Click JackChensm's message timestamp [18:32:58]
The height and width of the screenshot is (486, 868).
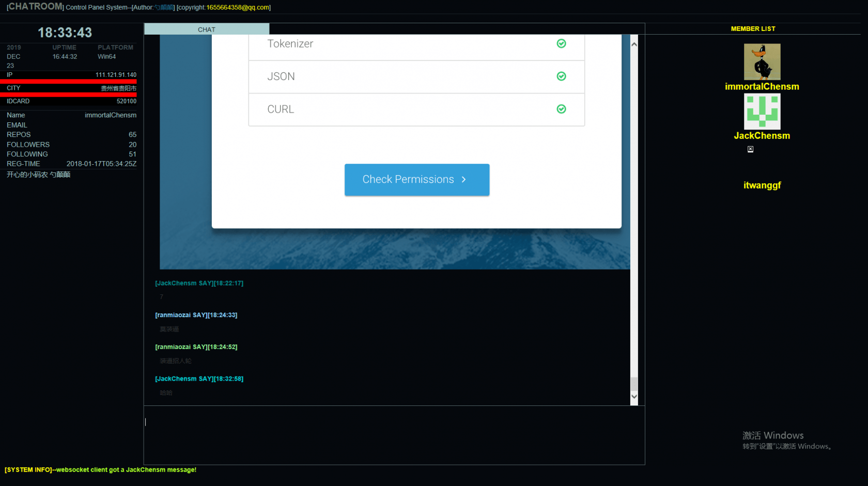click(228, 379)
